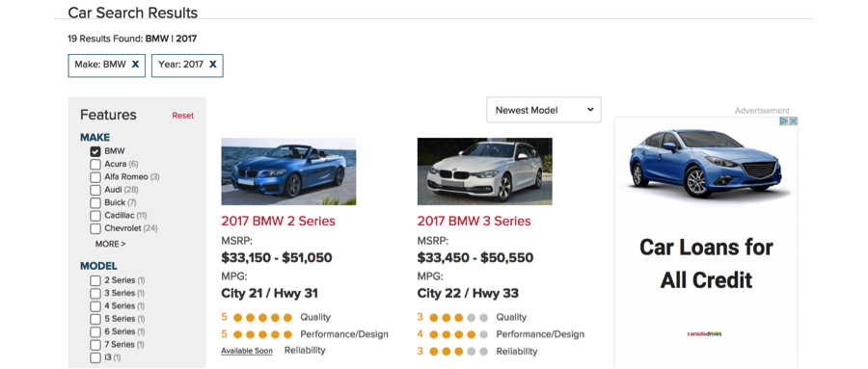Select the i3 model checkbox
The image size is (868, 369).
coord(95,357)
